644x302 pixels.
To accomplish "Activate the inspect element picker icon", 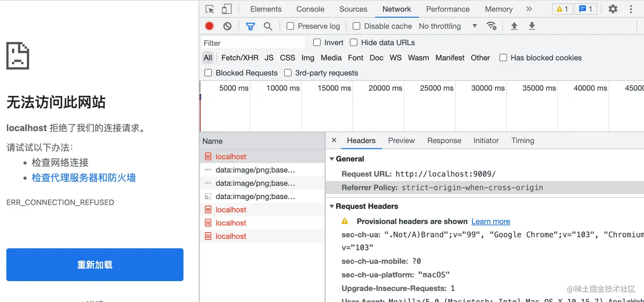I will point(210,9).
